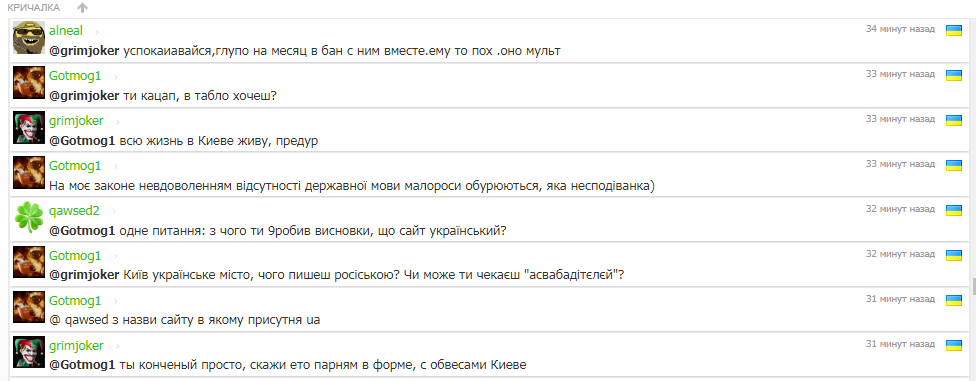Click the @grimjoker mention in alneal's message
The height and width of the screenshot is (381, 976).
click(84, 51)
